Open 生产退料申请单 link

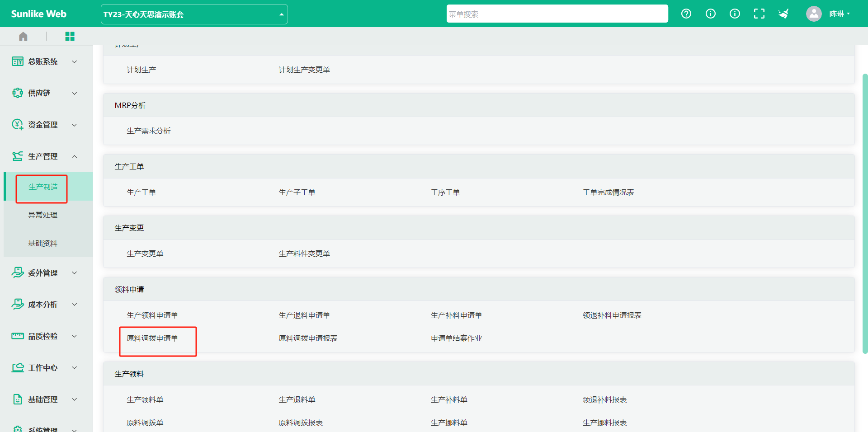tap(304, 315)
